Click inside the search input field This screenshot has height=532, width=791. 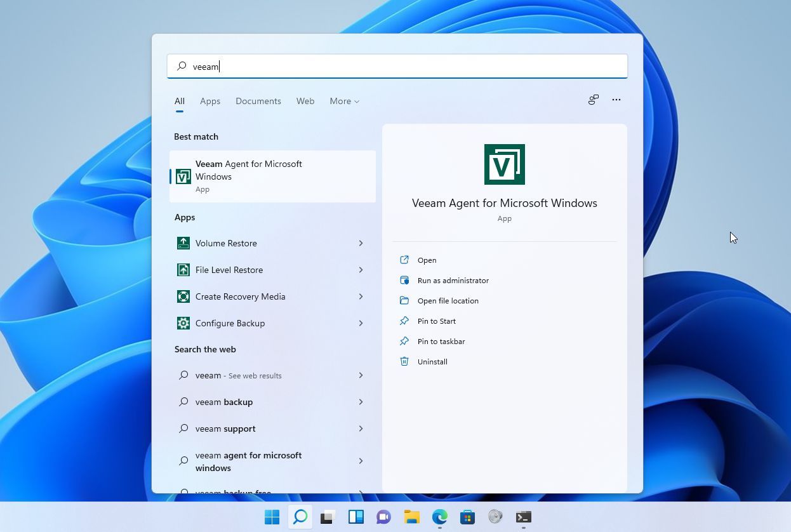point(397,66)
